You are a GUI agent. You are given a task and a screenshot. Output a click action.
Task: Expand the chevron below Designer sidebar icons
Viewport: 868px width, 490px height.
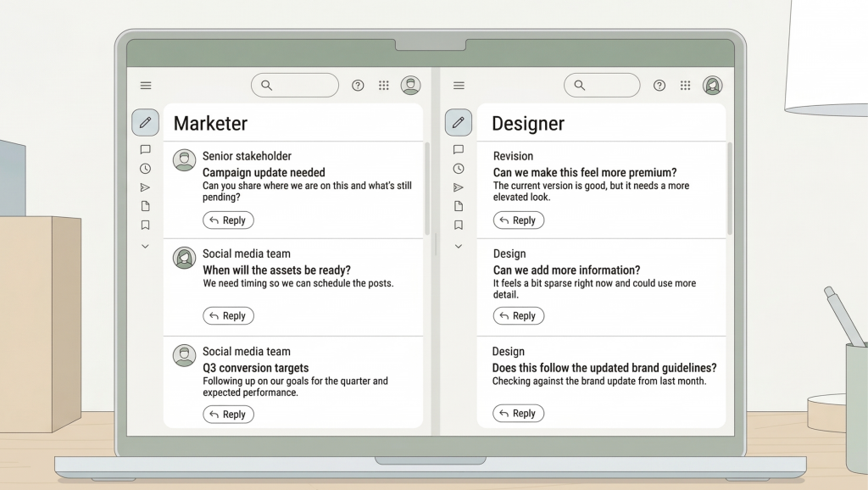pos(459,246)
